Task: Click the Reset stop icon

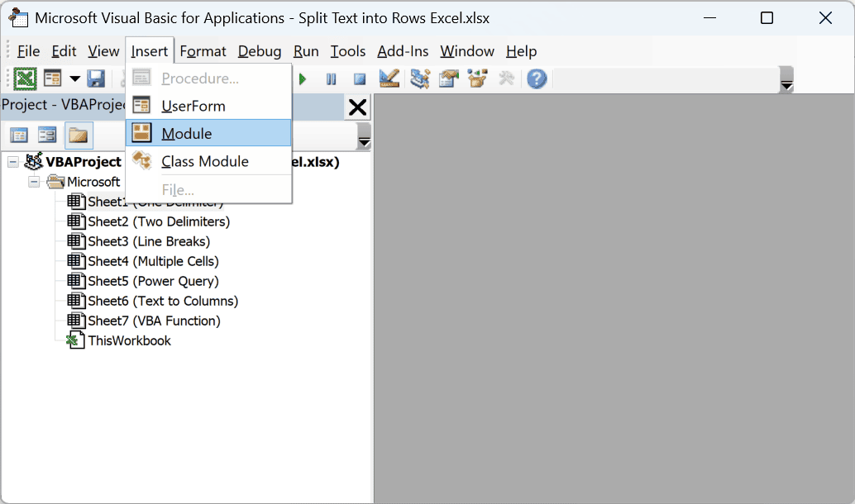Action: pos(360,79)
